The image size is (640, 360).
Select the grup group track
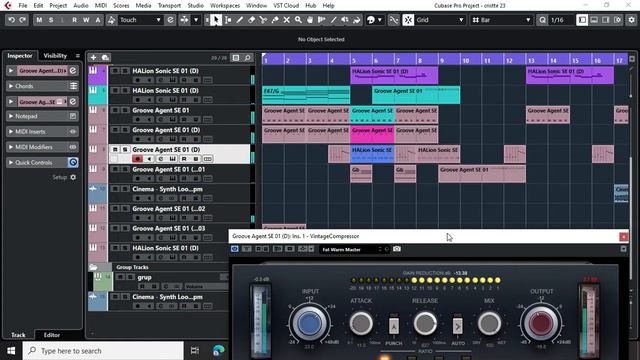pos(144,277)
